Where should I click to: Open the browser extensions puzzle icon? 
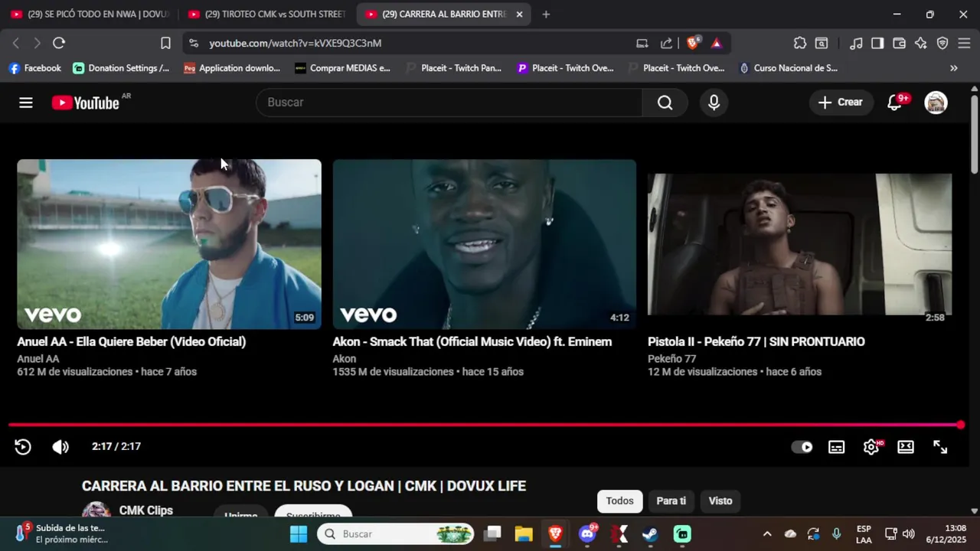pos(800,43)
